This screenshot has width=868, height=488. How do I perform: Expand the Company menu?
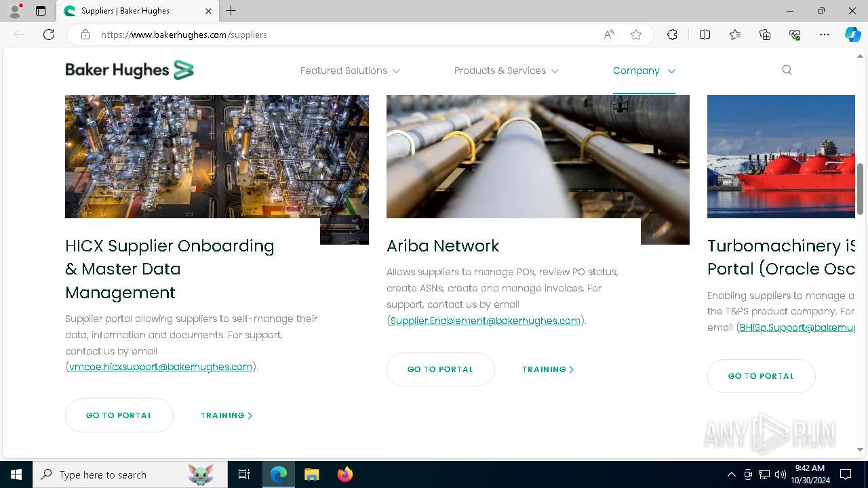tap(644, 70)
